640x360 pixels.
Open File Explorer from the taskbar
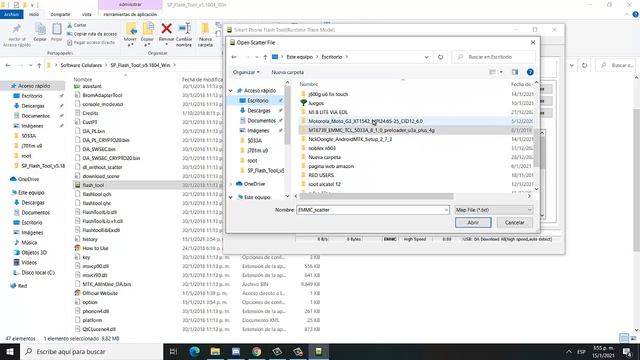coord(215,351)
